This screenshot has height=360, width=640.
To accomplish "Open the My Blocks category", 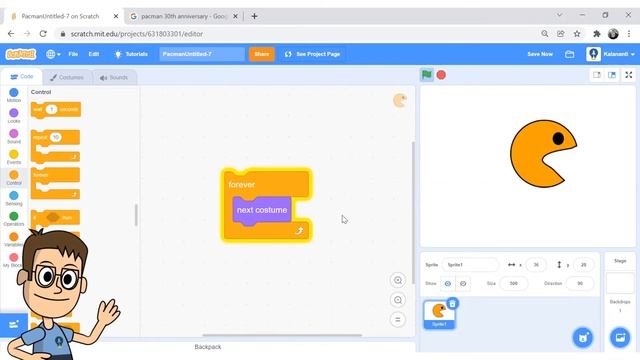I will tap(13, 260).
